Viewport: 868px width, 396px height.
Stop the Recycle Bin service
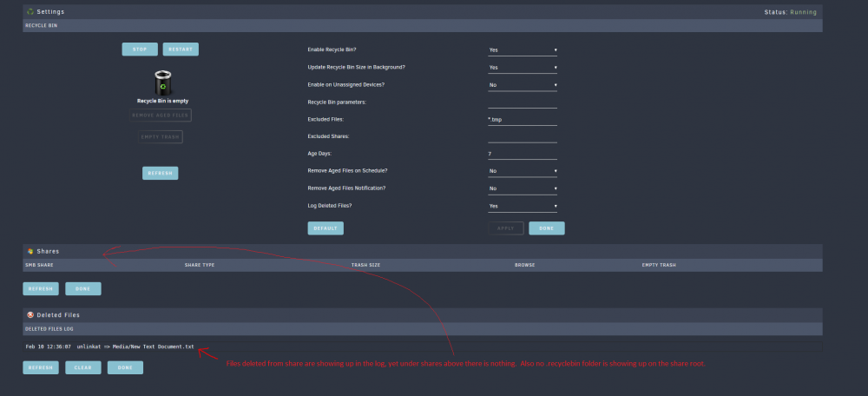pos(140,49)
